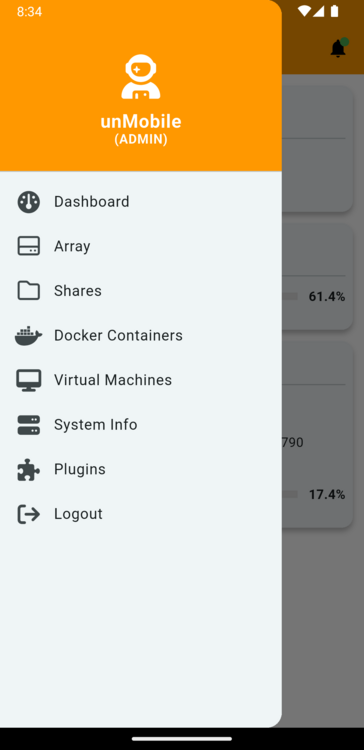Tap the Logout arrow icon
Screen dimensions: 364x750
click(29, 514)
